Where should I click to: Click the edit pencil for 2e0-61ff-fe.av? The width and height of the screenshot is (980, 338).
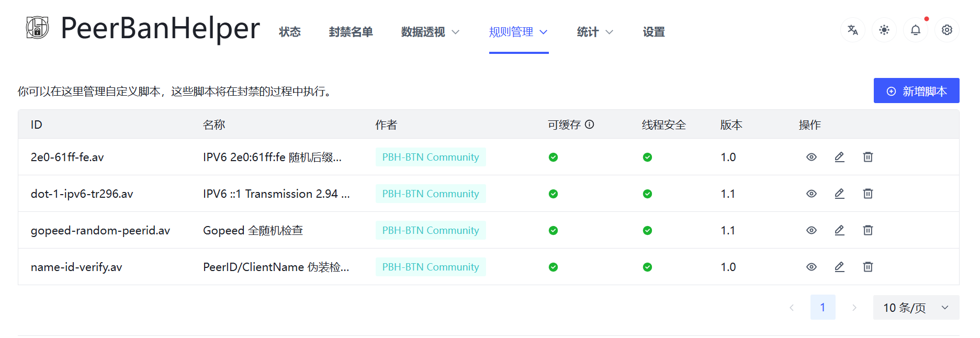840,157
